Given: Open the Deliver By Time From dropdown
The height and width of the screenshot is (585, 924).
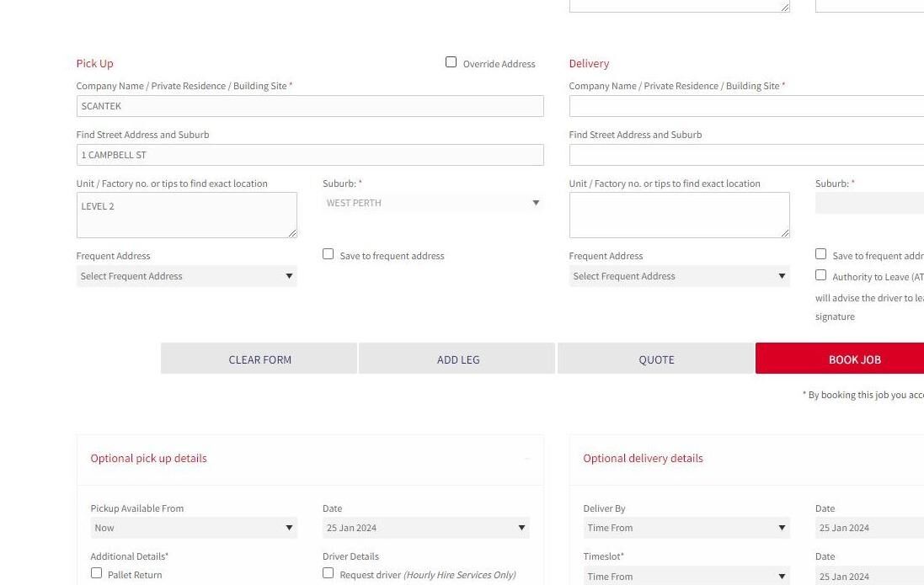Looking at the screenshot, I should [x=686, y=528].
